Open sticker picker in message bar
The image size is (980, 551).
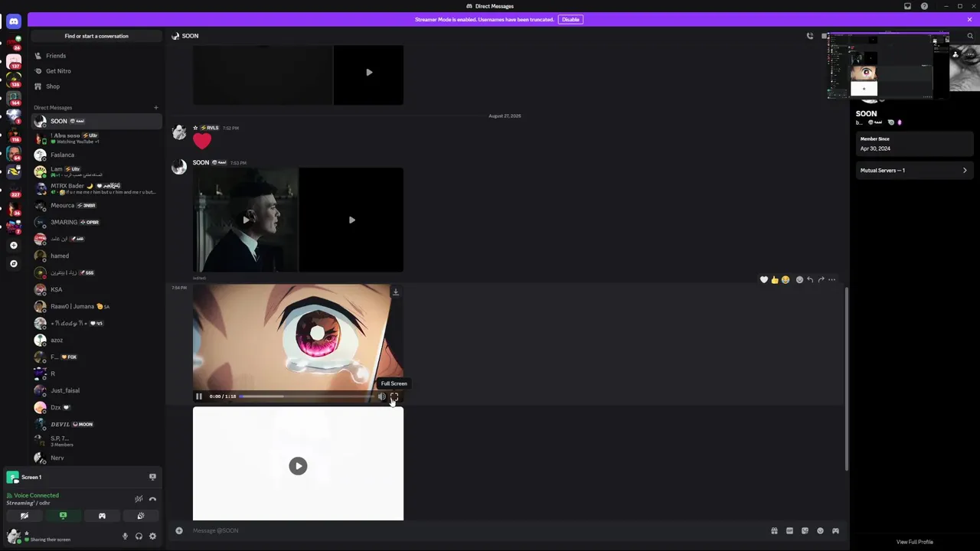pos(805,530)
